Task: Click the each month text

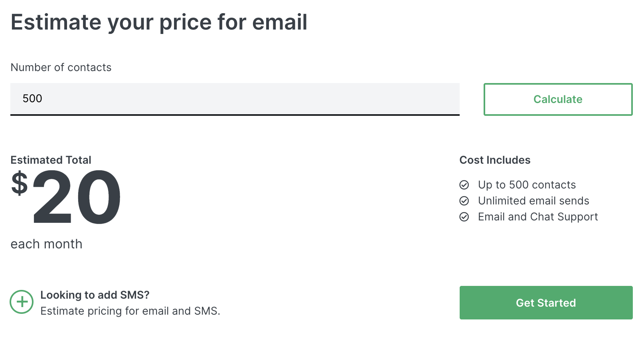Action: click(x=46, y=244)
